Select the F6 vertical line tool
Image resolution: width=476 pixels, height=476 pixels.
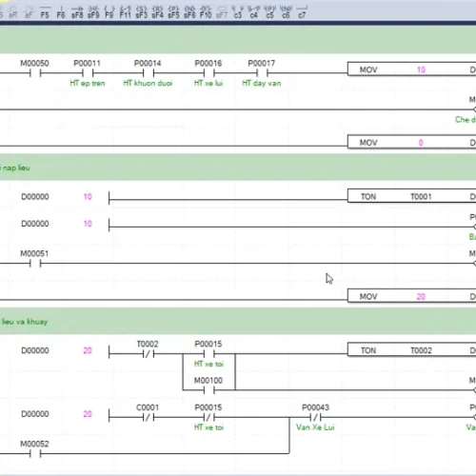click(x=61, y=11)
